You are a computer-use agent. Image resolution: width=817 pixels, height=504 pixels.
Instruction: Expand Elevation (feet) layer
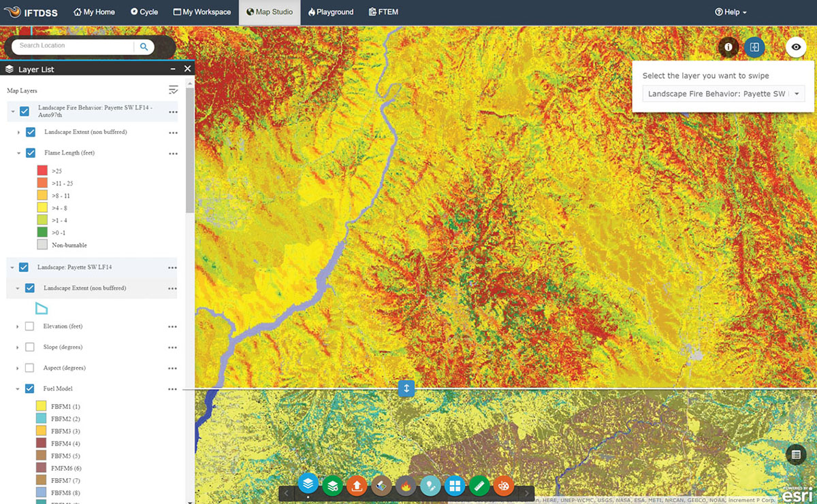point(18,326)
